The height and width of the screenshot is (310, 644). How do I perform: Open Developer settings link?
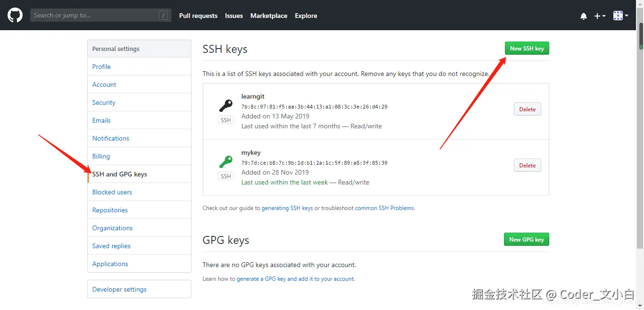point(139,289)
